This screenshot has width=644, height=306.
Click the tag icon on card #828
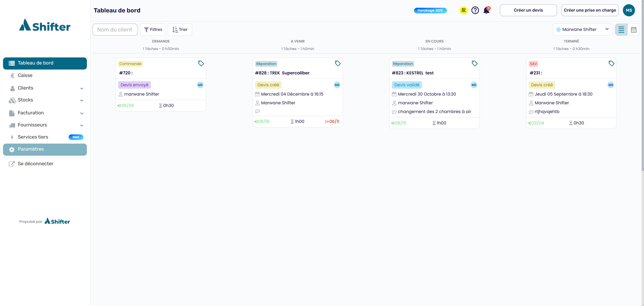tap(337, 63)
